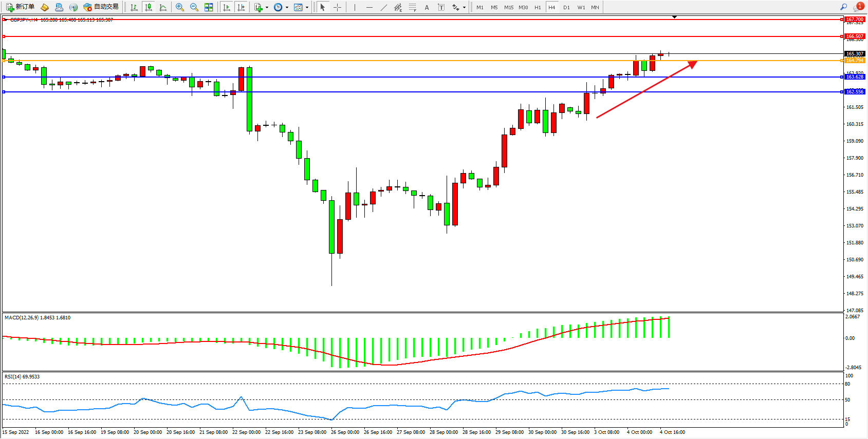
Task: Zoom in on the chart
Action: (179, 7)
